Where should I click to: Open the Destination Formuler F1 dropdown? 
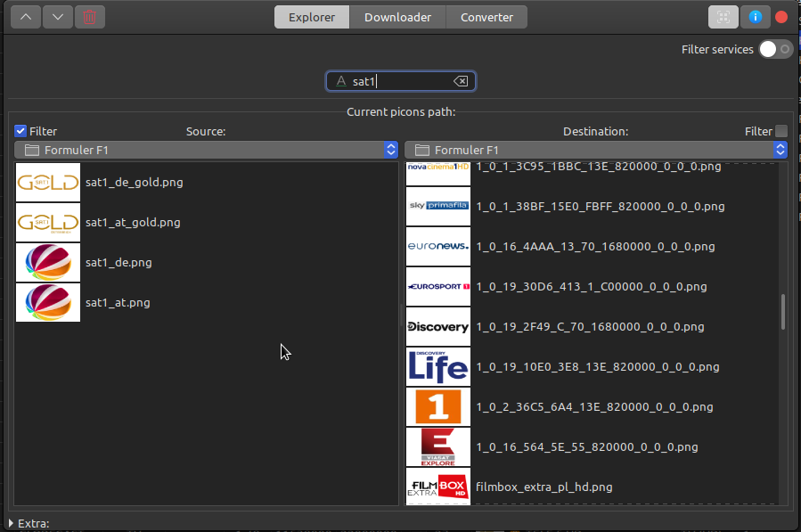pos(596,150)
